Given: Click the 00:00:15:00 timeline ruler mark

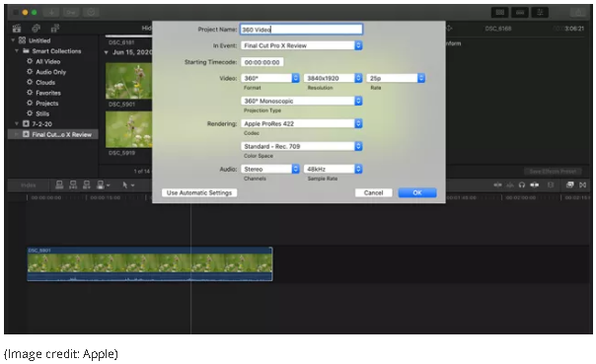Looking at the screenshot, I should pyautogui.click(x=106, y=197).
